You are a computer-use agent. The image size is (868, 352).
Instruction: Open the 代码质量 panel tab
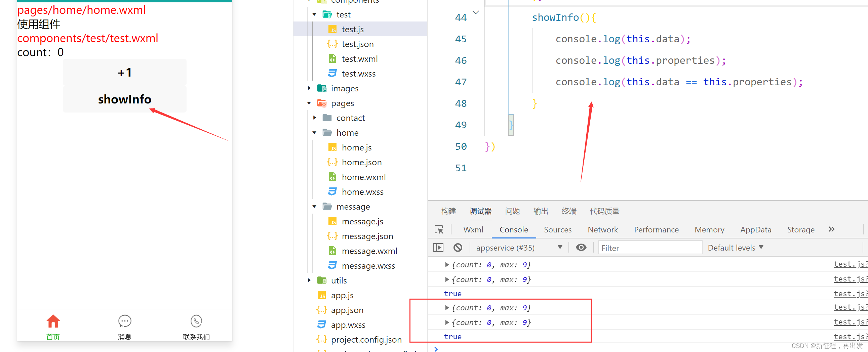pyautogui.click(x=604, y=211)
